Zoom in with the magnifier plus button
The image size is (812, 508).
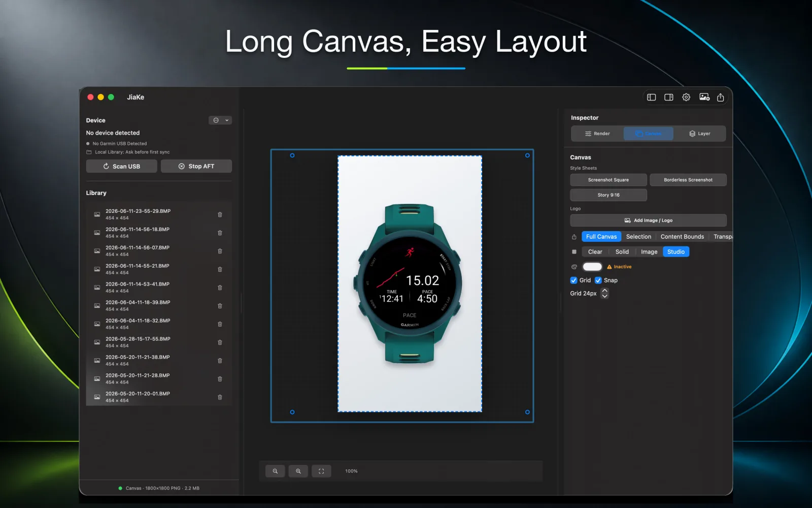[x=298, y=471]
